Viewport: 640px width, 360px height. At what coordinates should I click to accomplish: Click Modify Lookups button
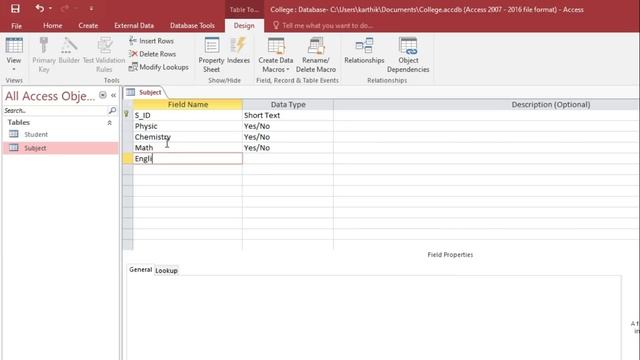click(158, 67)
